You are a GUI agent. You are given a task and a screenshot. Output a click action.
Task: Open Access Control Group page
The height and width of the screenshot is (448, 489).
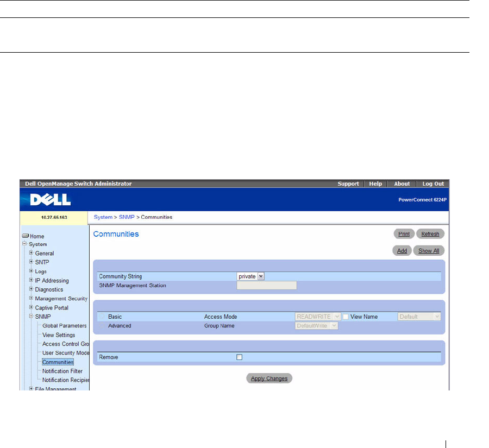click(x=66, y=344)
